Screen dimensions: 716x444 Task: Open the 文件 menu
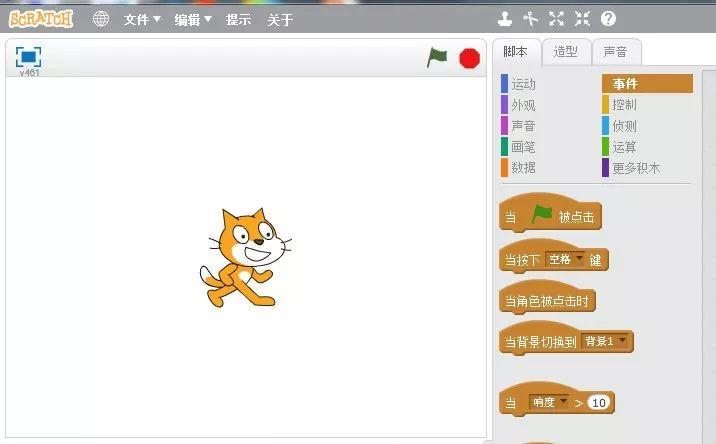[142, 20]
